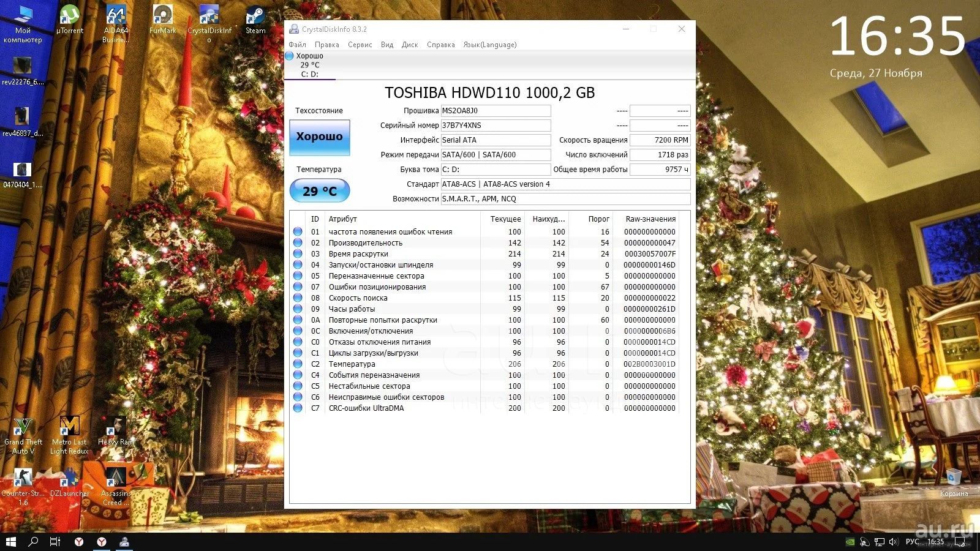Click the TOSHIBA HDWD110 1000,2 GB title
The height and width of the screenshot is (551, 980).
(489, 92)
